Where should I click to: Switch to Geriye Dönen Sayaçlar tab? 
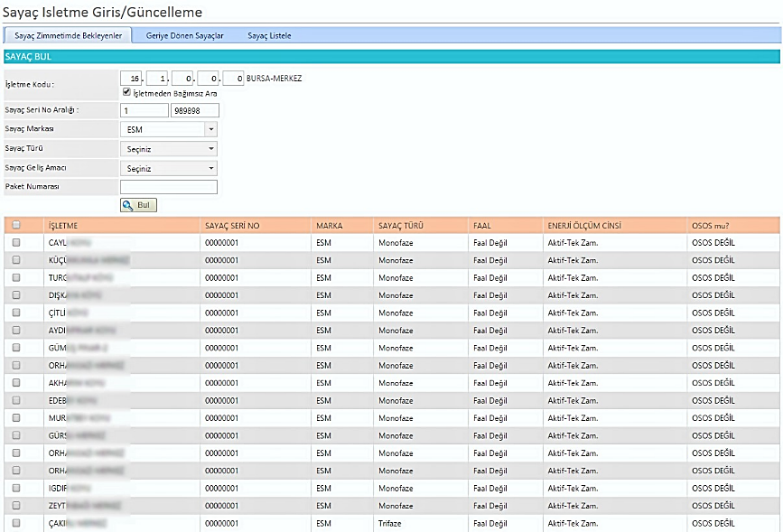(185, 35)
